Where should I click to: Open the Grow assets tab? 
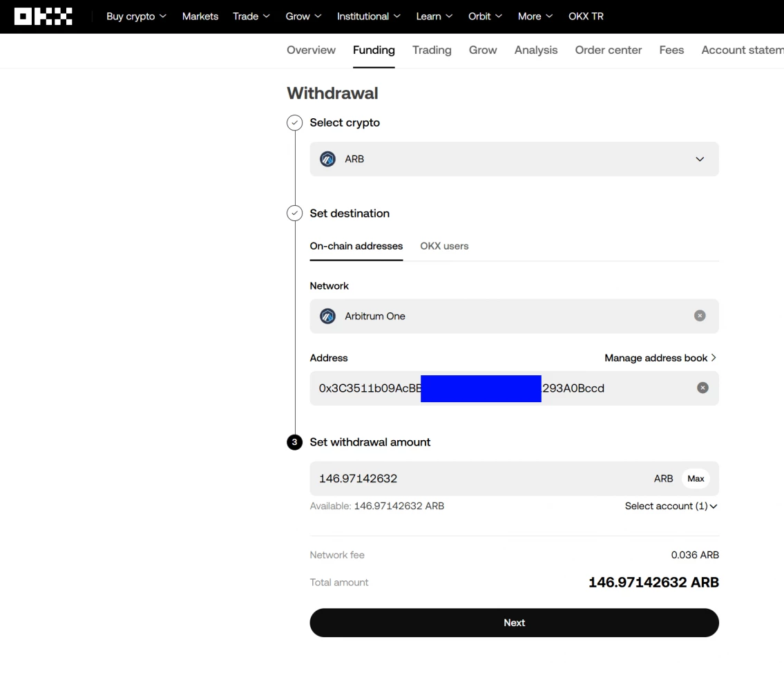(x=483, y=50)
